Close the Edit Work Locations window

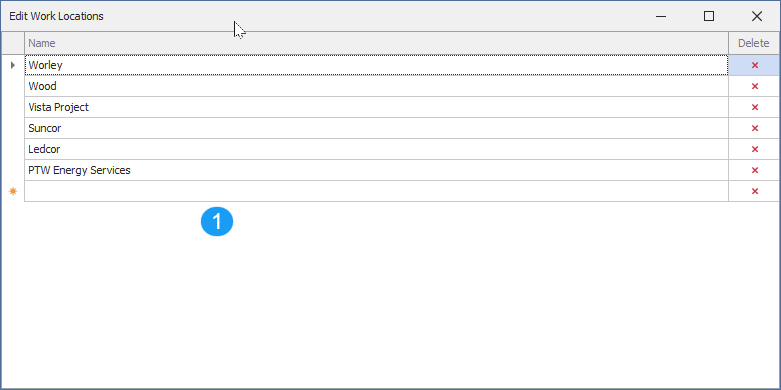tap(757, 16)
